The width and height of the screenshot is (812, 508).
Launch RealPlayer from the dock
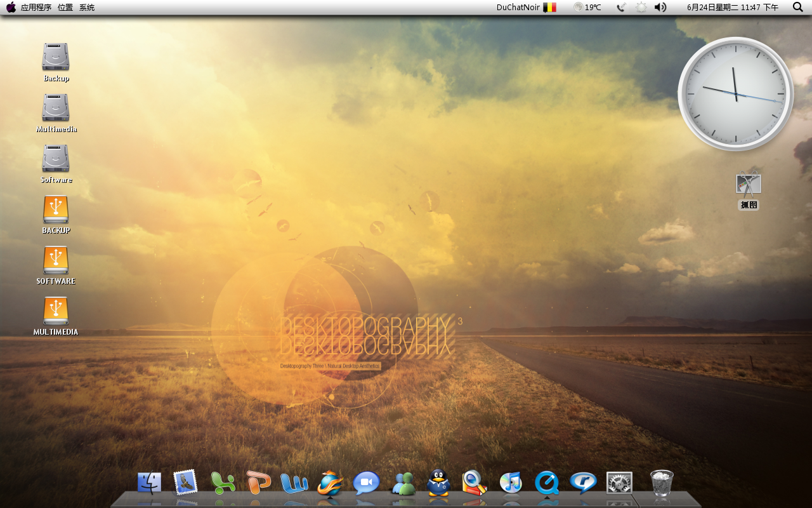(x=583, y=483)
